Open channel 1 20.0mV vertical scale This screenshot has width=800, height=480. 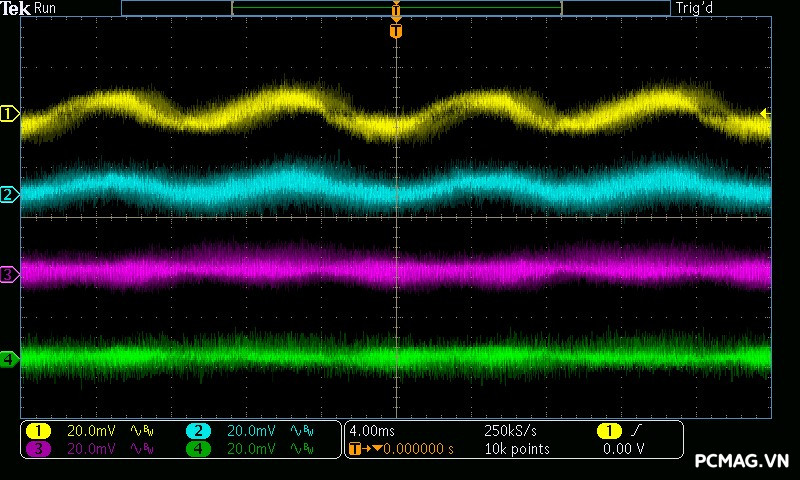click(x=91, y=431)
